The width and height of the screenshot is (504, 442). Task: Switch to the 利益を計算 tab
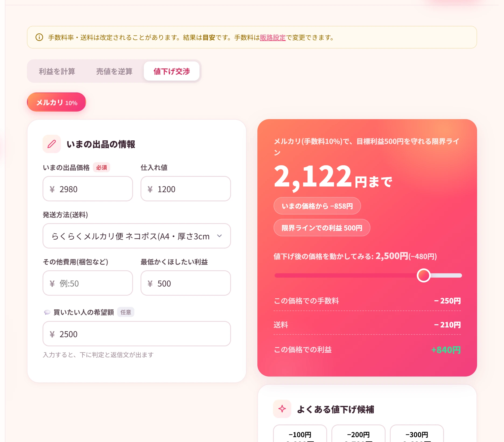pyautogui.click(x=57, y=71)
